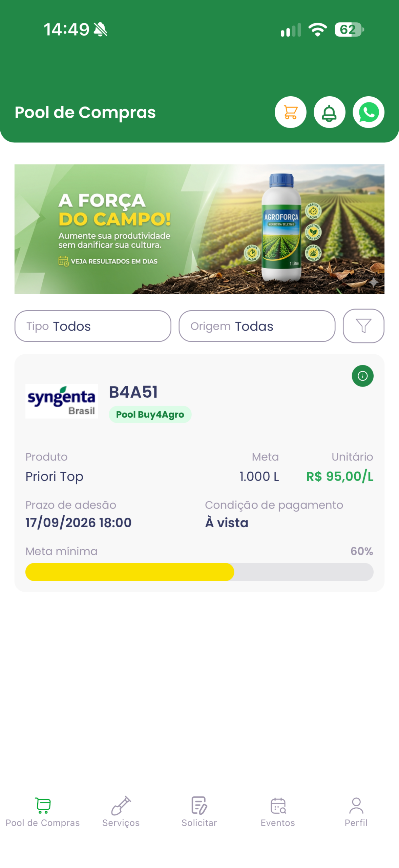
Task: Show info for pool B4A51
Action: [362, 376]
